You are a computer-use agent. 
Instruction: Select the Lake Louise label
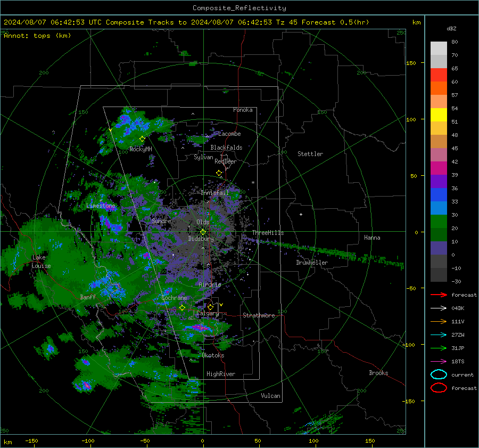pyautogui.click(x=42, y=262)
